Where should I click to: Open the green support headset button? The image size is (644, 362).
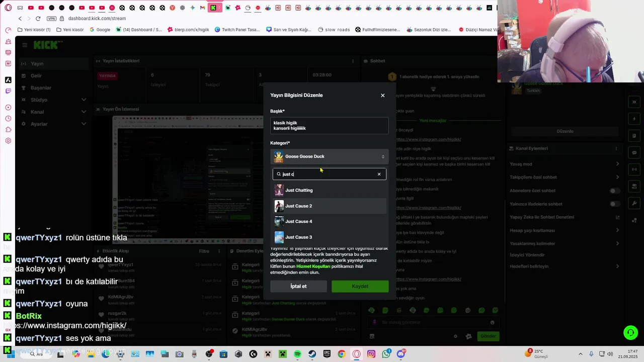tap(630, 332)
